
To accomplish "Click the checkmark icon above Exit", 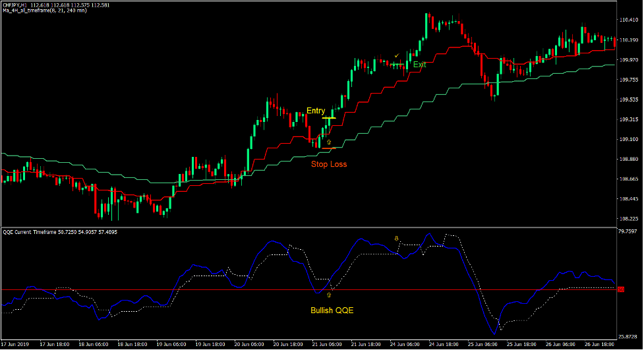I will (396, 55).
